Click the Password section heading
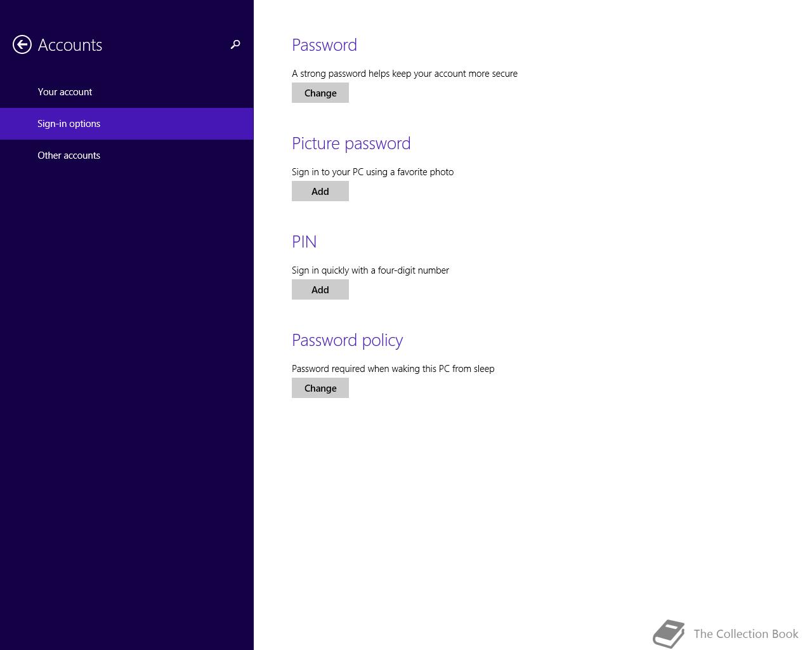 (324, 44)
